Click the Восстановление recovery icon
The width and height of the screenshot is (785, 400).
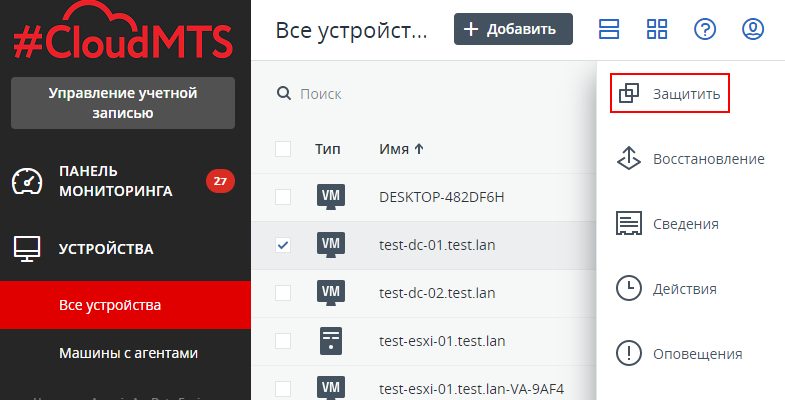(628, 159)
